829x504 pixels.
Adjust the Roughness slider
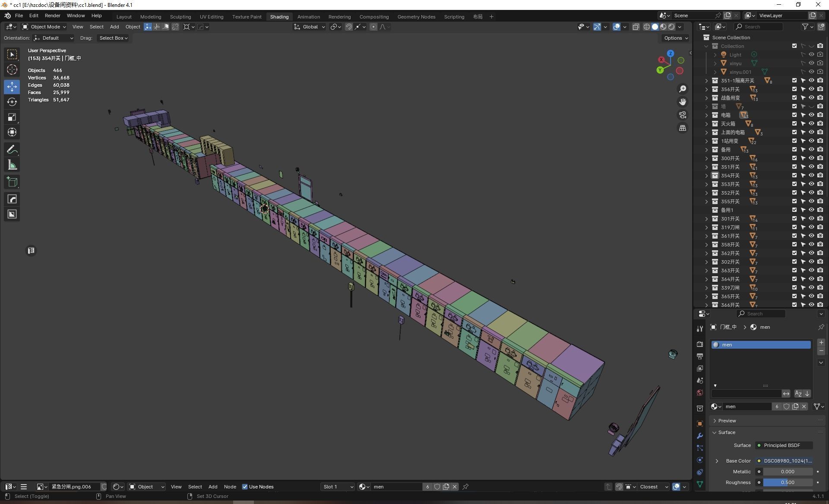pyautogui.click(x=787, y=482)
